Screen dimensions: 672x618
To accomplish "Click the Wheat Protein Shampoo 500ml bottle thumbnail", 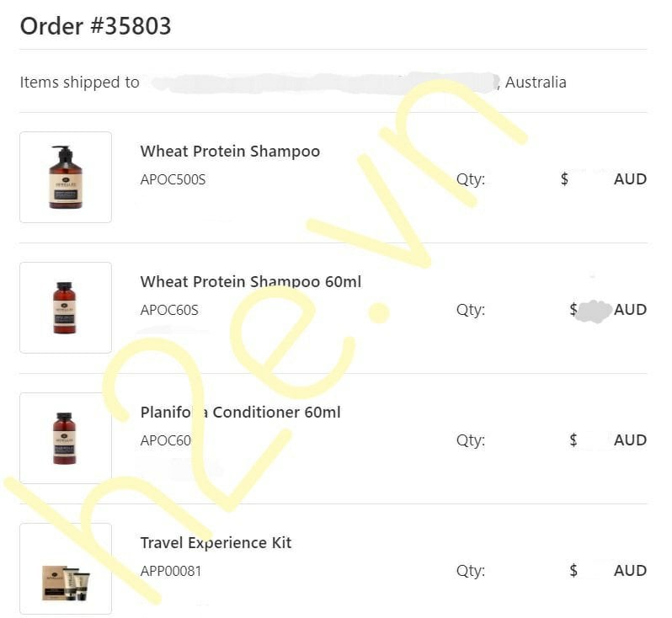I will (66, 177).
